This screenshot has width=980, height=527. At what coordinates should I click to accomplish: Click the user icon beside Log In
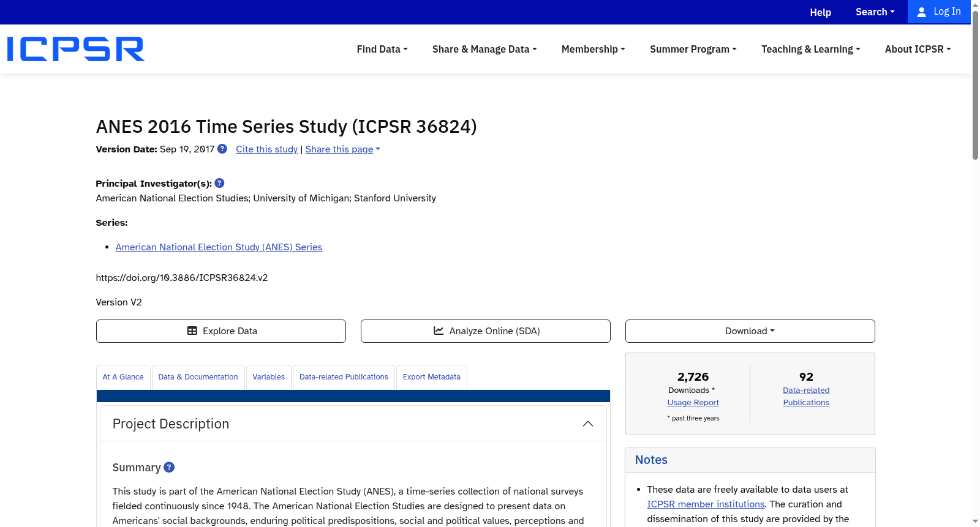[x=922, y=12]
